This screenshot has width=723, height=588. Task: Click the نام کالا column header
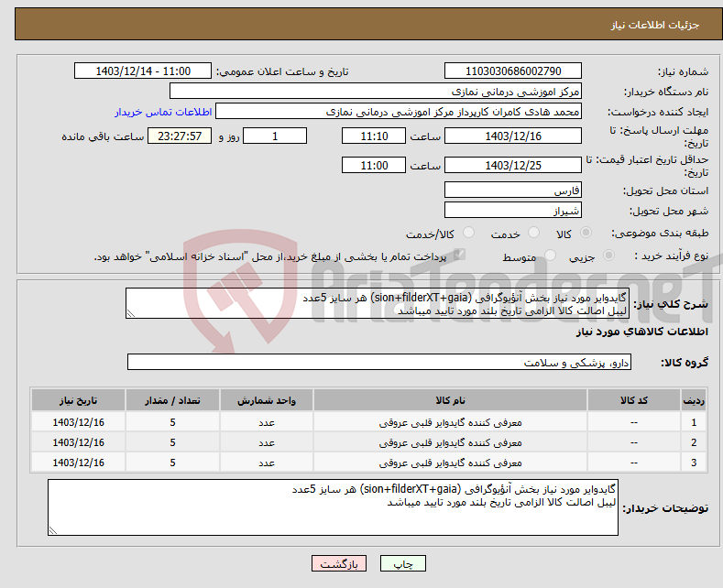pyautogui.click(x=450, y=400)
